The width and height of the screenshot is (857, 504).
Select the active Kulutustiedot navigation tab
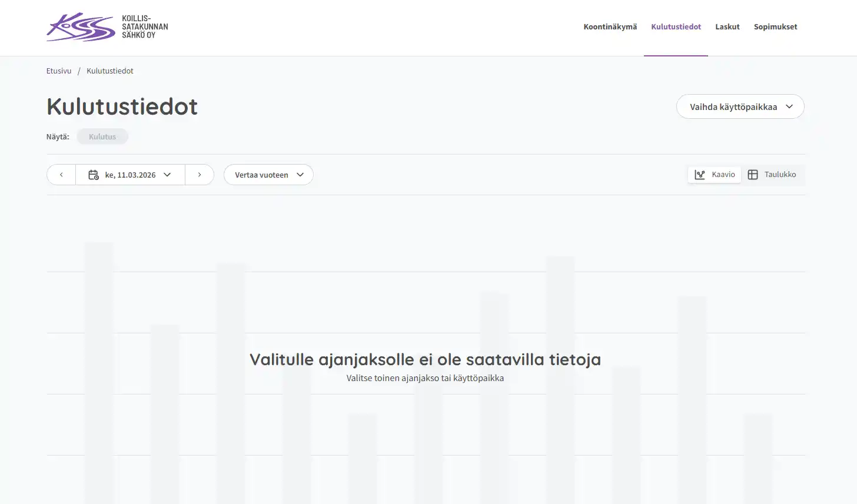[x=676, y=26]
